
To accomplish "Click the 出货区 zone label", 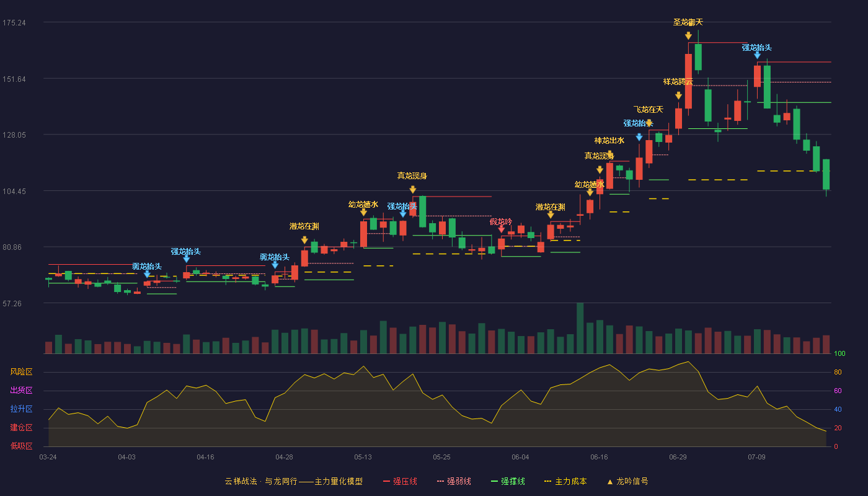I will [22, 391].
